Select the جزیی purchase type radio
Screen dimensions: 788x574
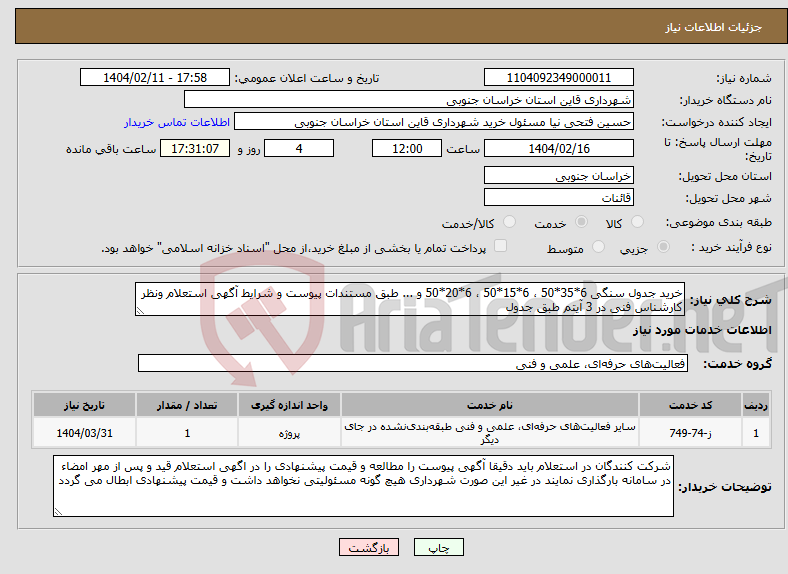[663, 247]
